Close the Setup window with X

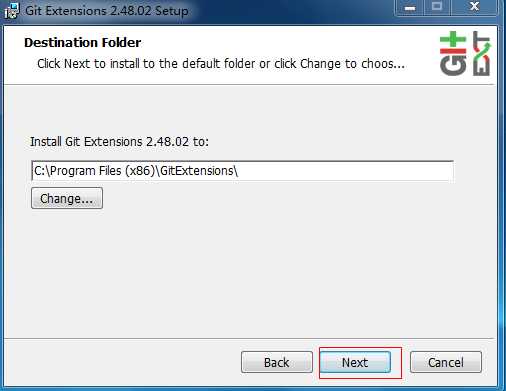[474, 8]
